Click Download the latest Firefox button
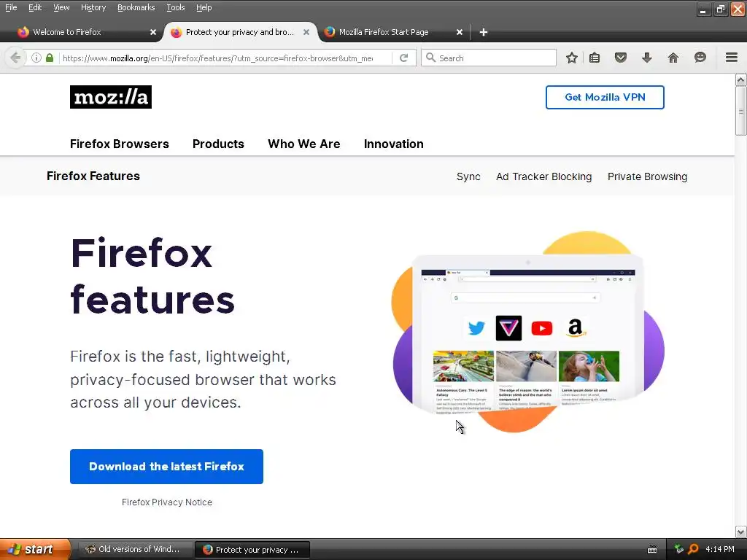Screen dimensions: 747x560 166,467
